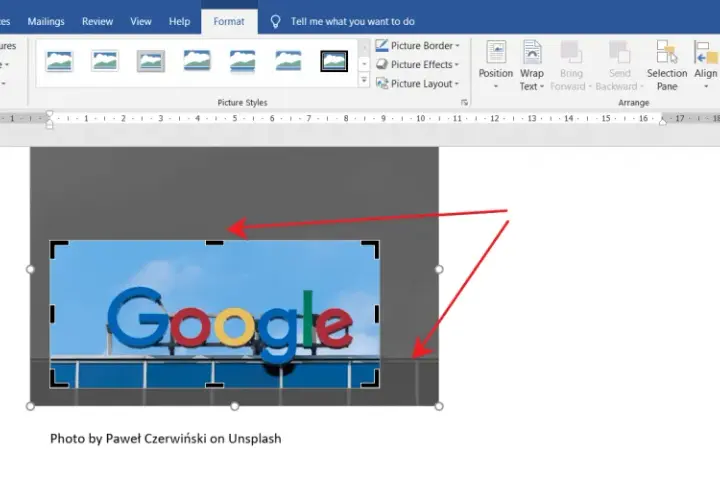Click the top-center crop handle

[x=214, y=242]
